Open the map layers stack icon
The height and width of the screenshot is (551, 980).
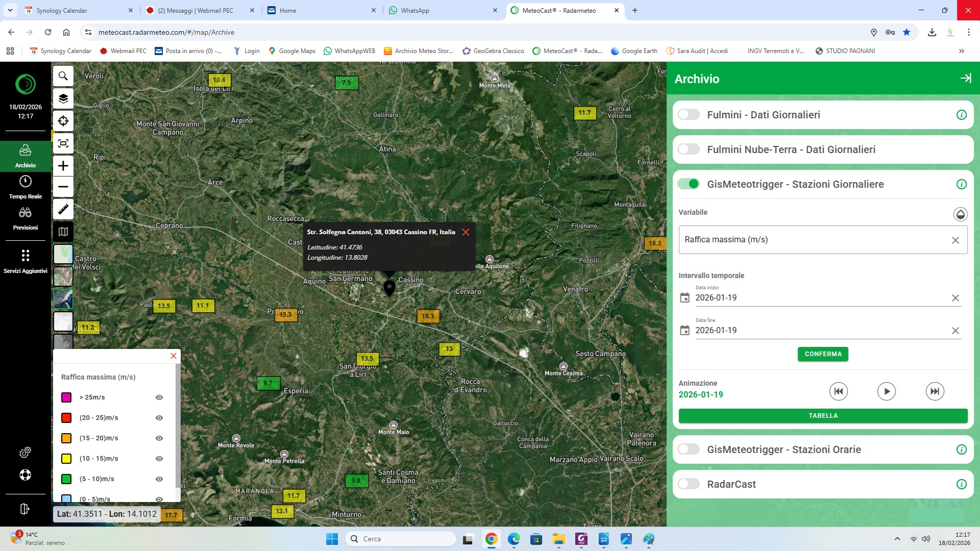pos(63,98)
